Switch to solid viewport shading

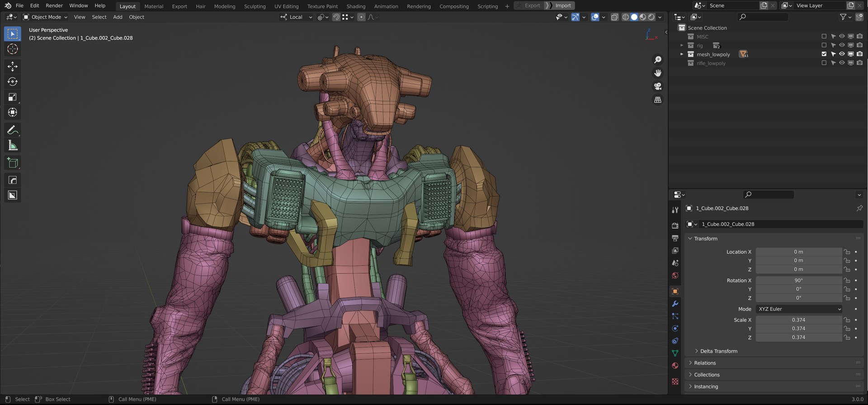[x=634, y=17]
